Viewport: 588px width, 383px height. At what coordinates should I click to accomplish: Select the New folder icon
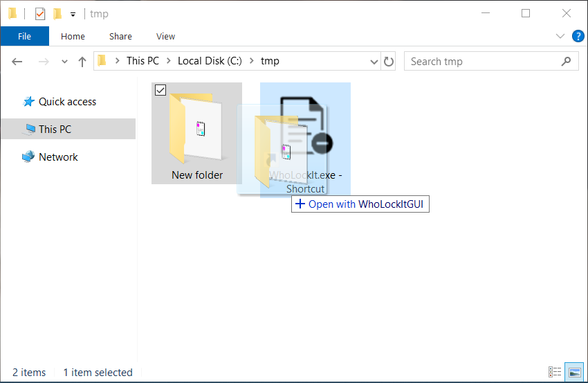[x=196, y=128]
